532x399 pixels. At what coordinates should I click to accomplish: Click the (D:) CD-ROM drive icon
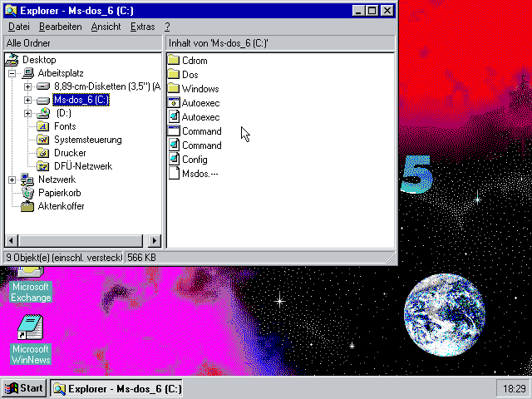(x=43, y=113)
